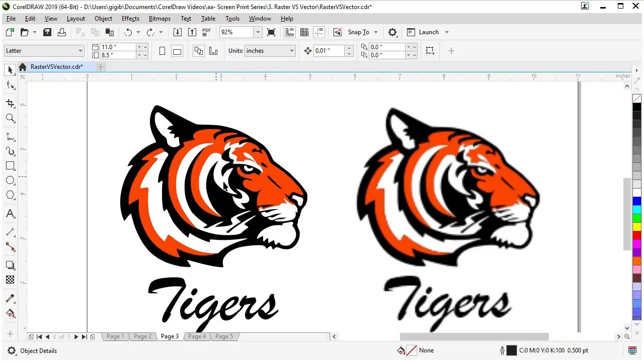Open the Welcome Screen home tab icon

point(23,67)
